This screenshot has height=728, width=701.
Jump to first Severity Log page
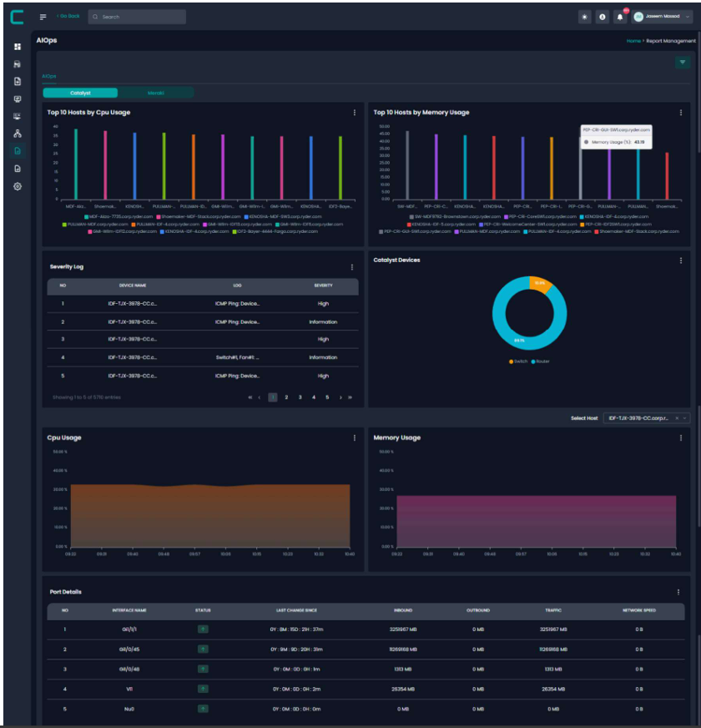250,397
